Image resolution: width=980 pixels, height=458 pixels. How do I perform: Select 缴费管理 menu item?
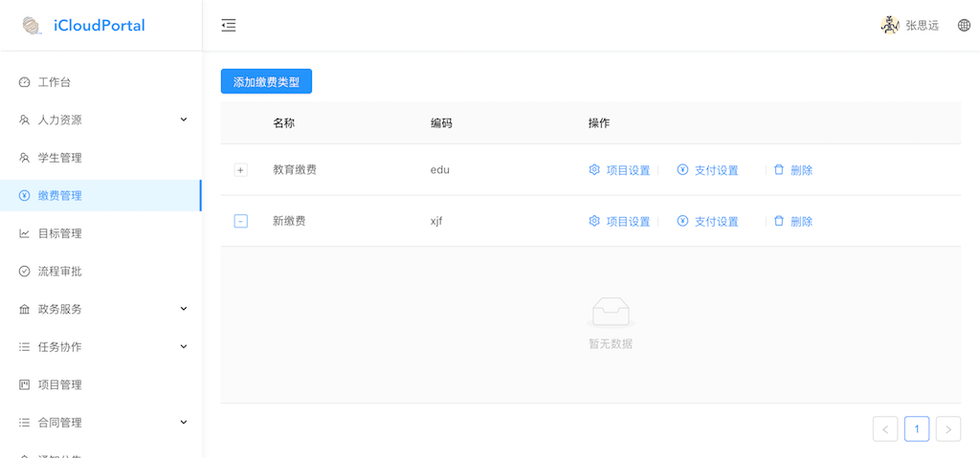click(x=100, y=196)
